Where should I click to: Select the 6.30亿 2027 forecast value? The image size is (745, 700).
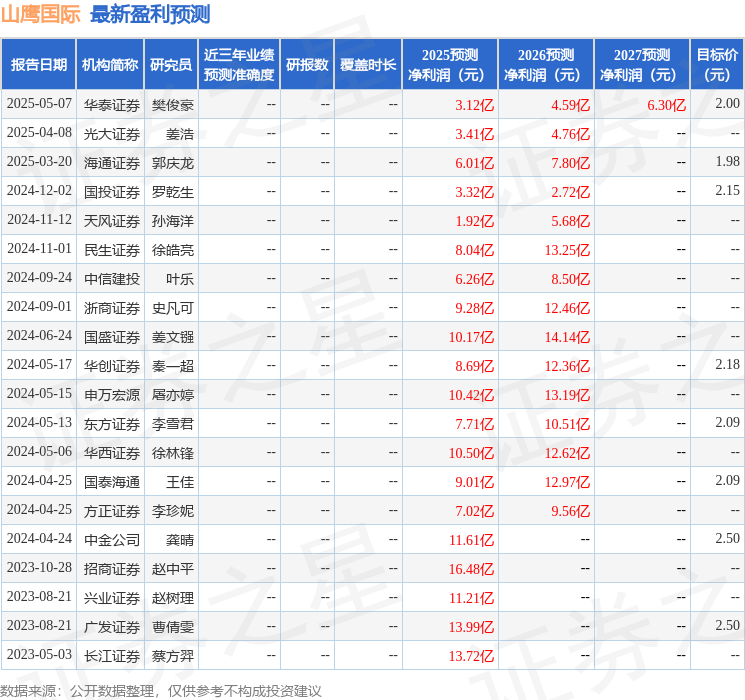pos(667,105)
